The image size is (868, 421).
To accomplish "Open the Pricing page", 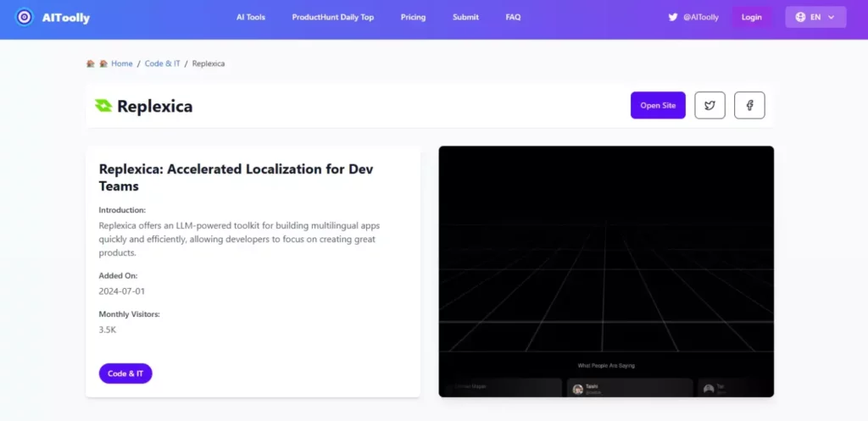I will (x=413, y=17).
